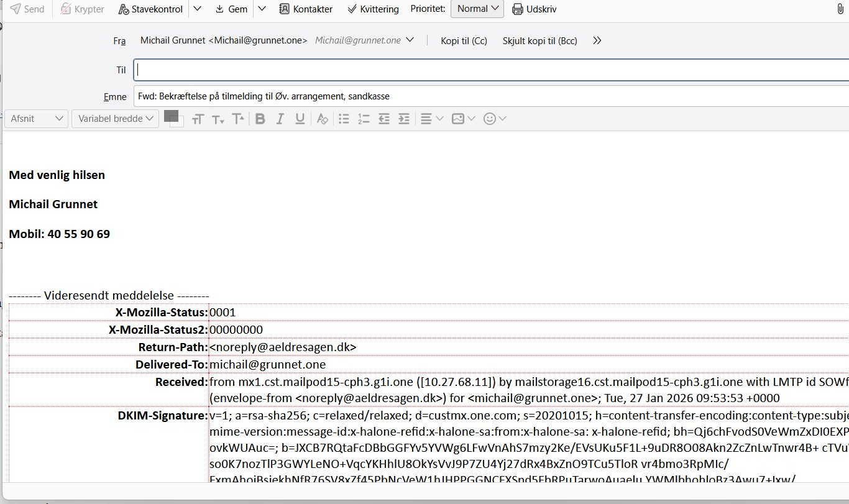The image size is (849, 504).
Task: Open the text color swatch
Action: pos(171,116)
